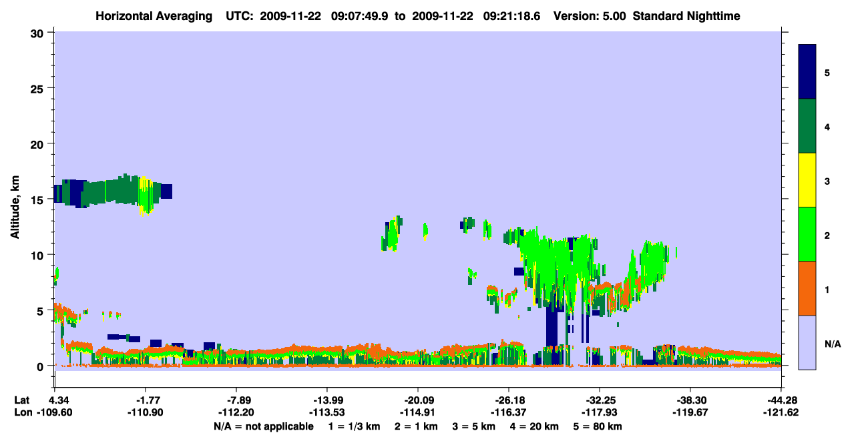Click the dark green level 4 colorbar segment

tap(807, 126)
